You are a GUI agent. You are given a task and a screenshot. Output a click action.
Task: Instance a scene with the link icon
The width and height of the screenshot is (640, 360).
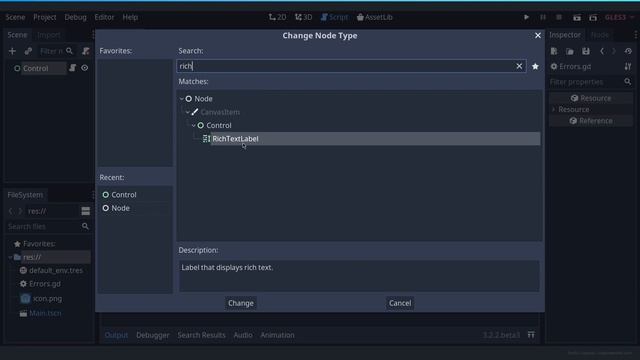28,51
